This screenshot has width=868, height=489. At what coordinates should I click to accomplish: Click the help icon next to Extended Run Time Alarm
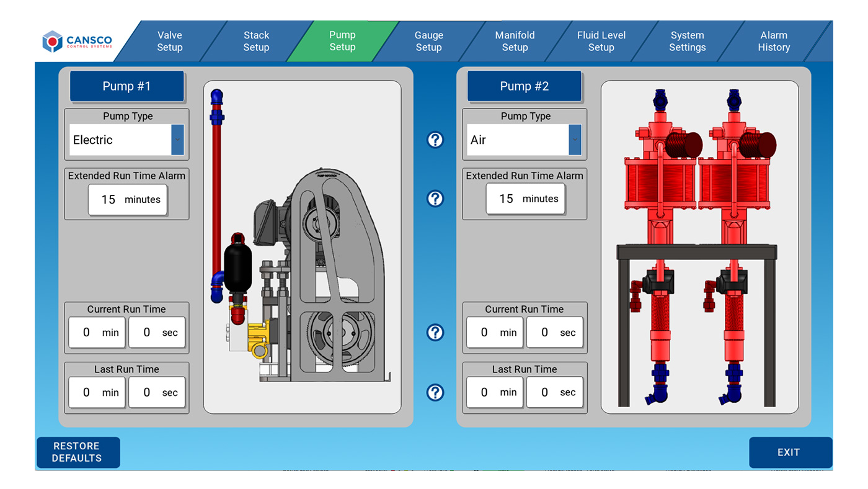click(435, 199)
